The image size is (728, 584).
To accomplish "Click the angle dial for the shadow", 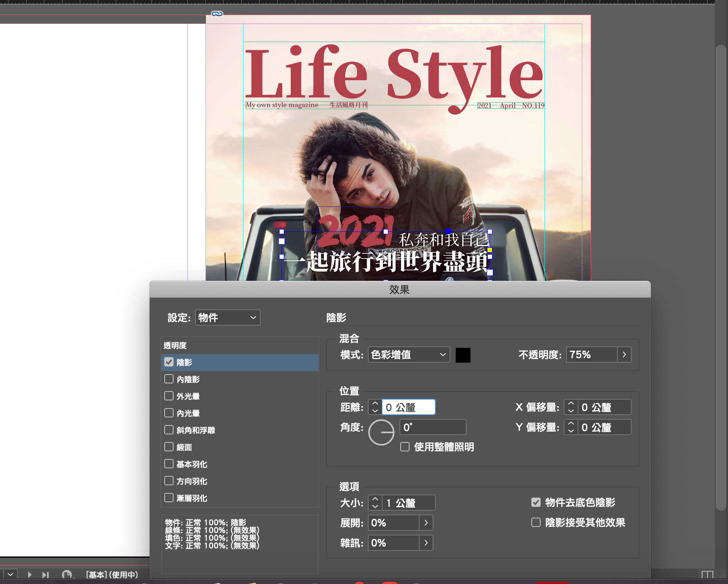I will pyautogui.click(x=381, y=432).
